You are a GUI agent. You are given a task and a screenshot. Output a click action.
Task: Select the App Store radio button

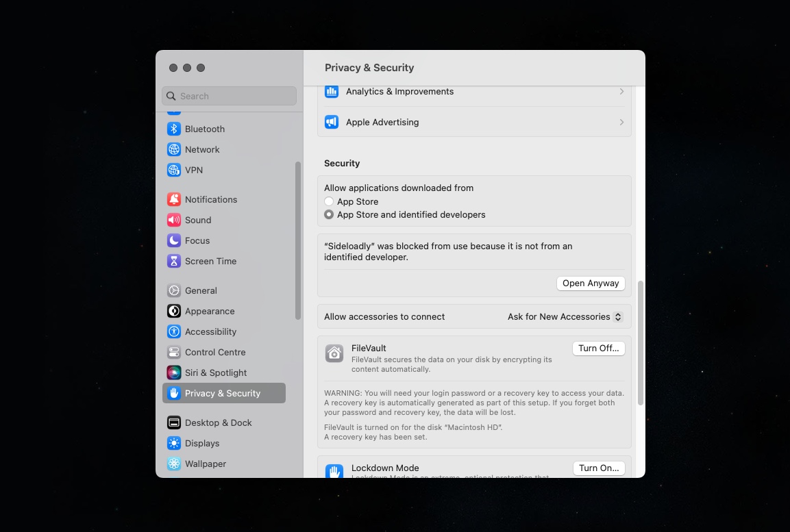[329, 201]
